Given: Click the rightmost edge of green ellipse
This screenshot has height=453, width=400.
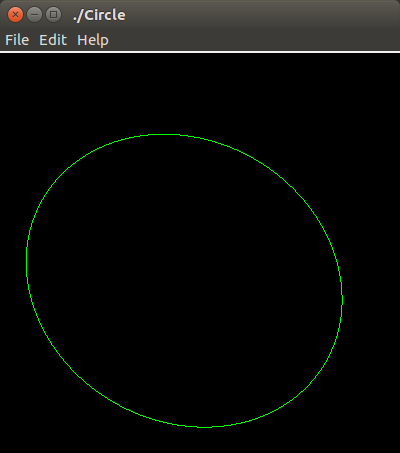Looking at the screenshot, I should tap(342, 298).
